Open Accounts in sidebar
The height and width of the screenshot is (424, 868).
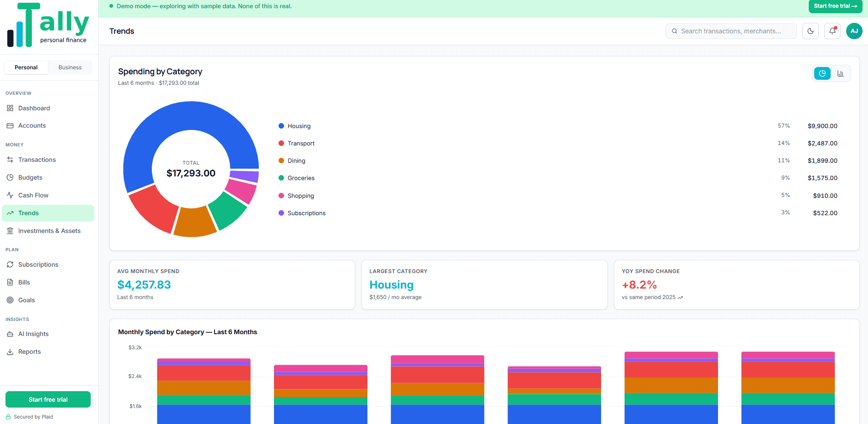48,125
